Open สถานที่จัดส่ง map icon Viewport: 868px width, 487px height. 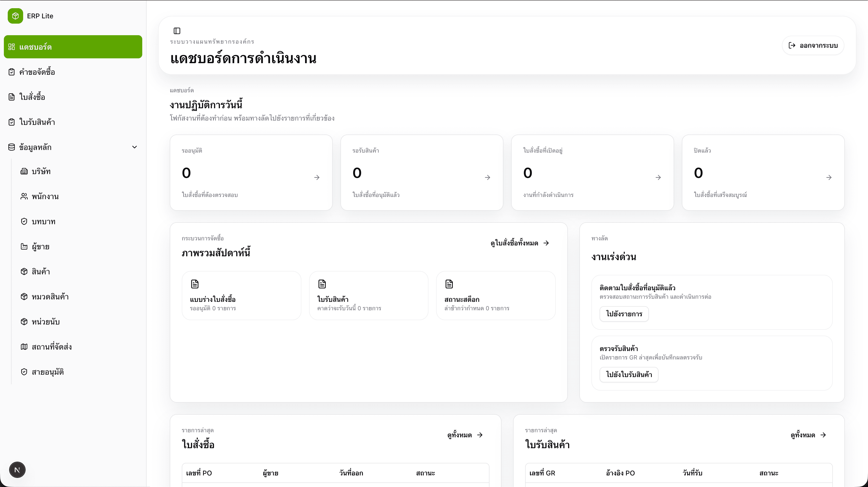pyautogui.click(x=24, y=347)
